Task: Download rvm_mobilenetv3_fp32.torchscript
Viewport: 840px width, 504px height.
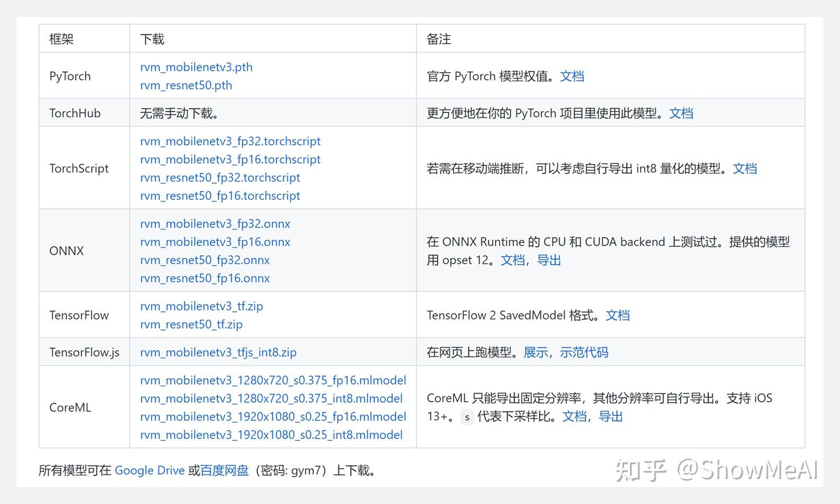Action: pos(230,141)
